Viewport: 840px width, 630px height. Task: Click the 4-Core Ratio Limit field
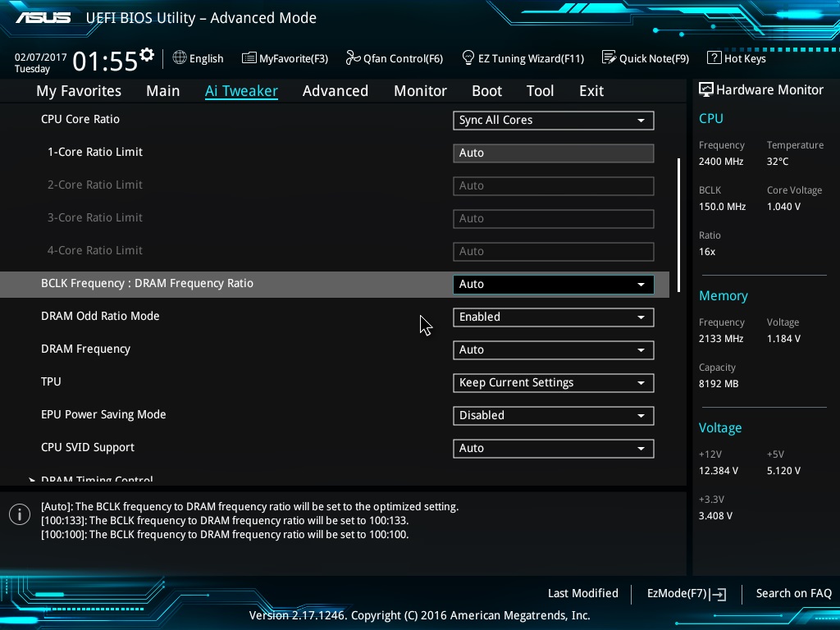tap(554, 251)
